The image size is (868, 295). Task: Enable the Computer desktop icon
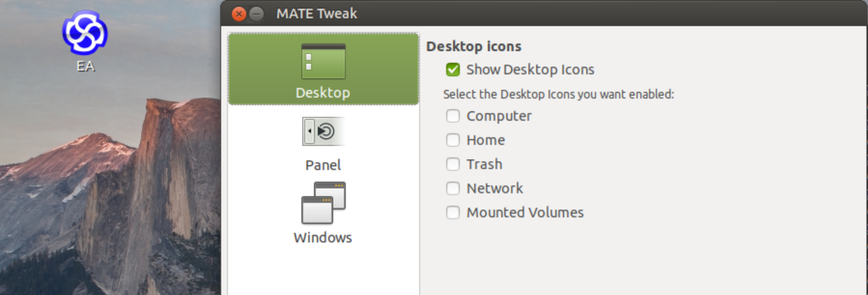point(453,116)
